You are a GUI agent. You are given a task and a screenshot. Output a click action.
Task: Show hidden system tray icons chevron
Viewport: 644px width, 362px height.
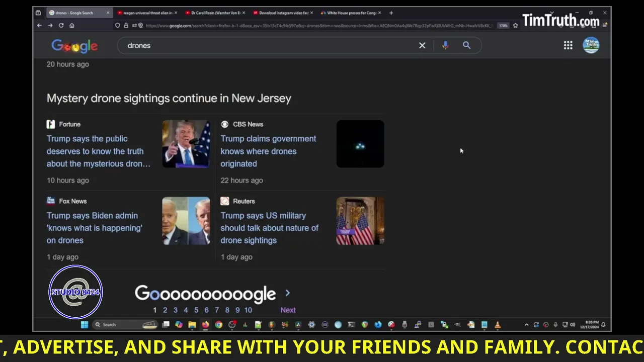coord(527,325)
